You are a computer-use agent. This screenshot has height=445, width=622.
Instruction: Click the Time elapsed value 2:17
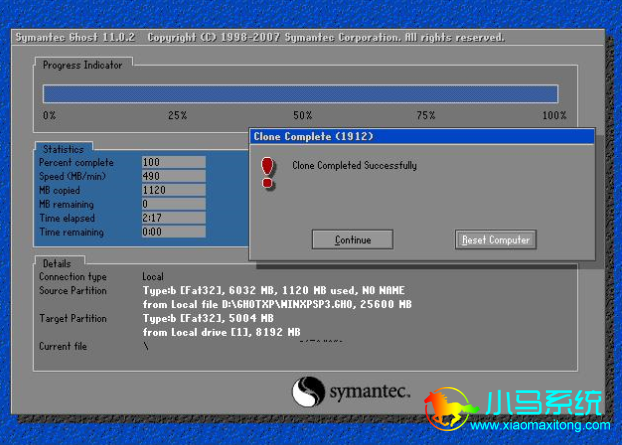174,218
